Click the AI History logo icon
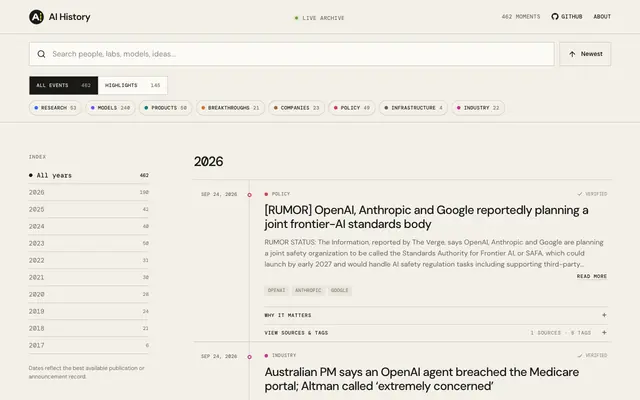 coord(36,17)
